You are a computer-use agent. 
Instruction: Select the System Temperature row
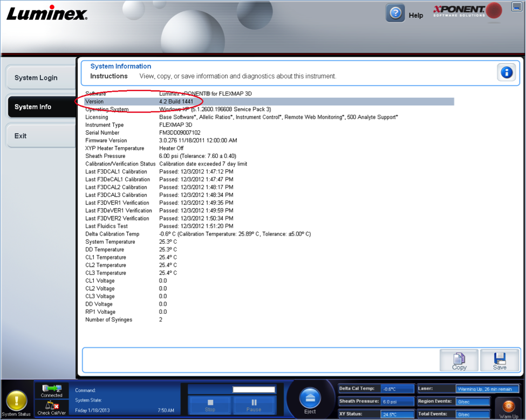tap(269, 242)
